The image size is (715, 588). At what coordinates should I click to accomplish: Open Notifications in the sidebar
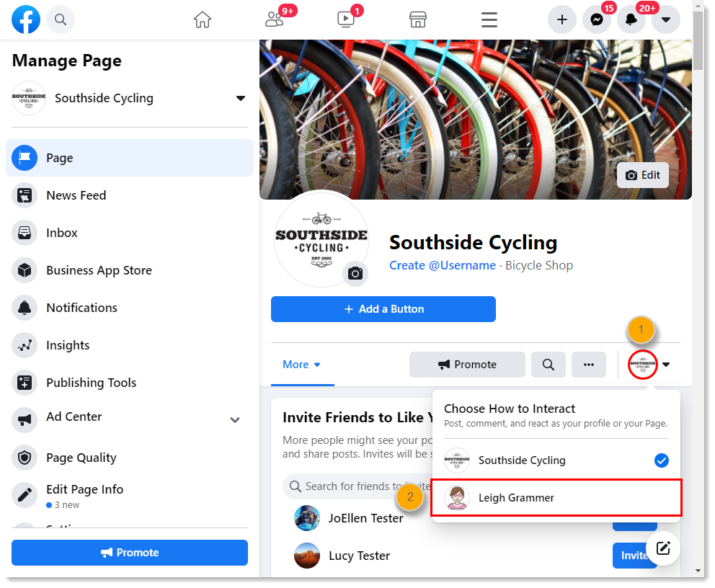[x=130, y=308]
